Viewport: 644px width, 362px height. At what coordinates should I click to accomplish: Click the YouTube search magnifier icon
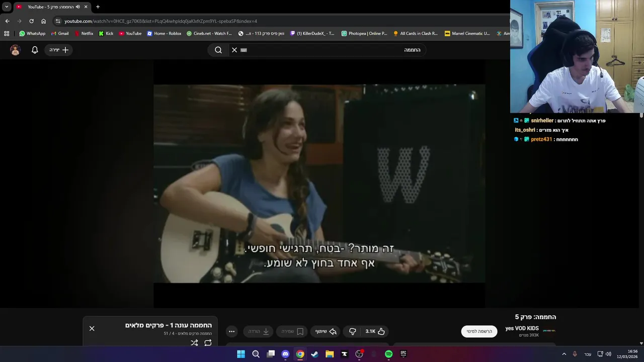pyautogui.click(x=218, y=50)
